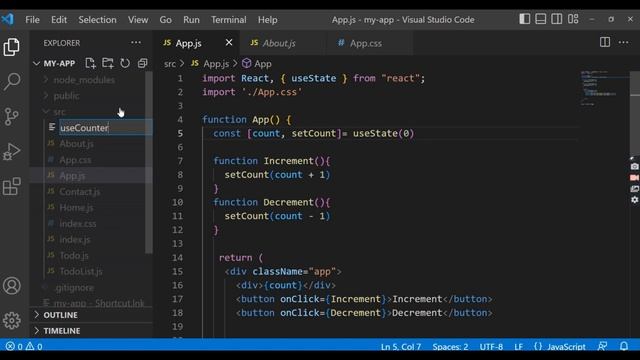
Task: Click src in the breadcrumb
Action: point(170,64)
